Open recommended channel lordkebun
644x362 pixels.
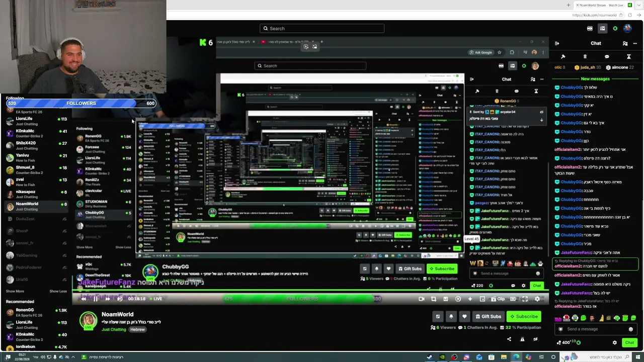coord(36,347)
